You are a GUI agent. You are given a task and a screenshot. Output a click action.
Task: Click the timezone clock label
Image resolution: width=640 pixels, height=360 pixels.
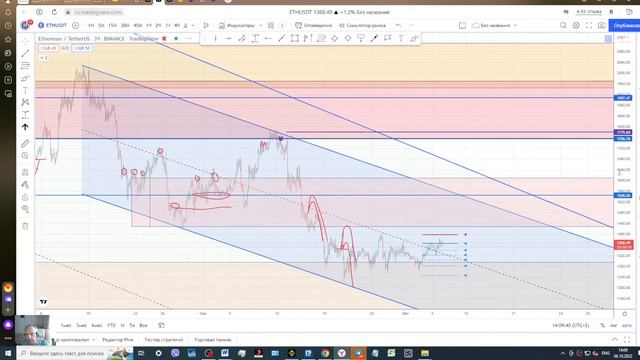pyautogui.click(x=571, y=325)
